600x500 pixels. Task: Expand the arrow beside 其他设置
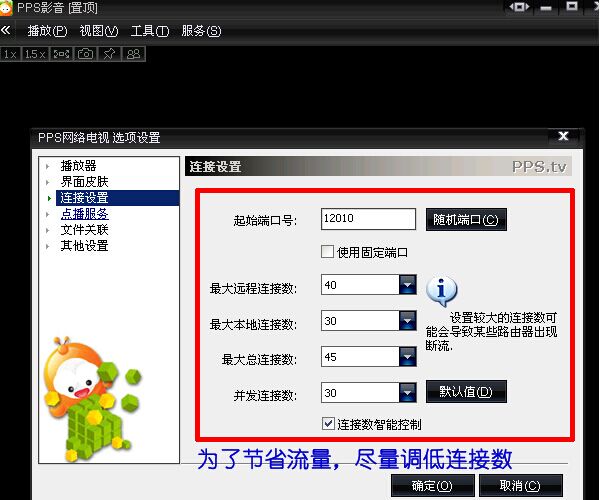47,246
